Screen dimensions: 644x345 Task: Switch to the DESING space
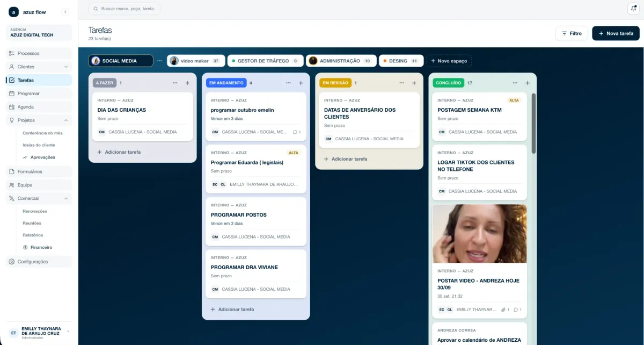[x=401, y=61]
